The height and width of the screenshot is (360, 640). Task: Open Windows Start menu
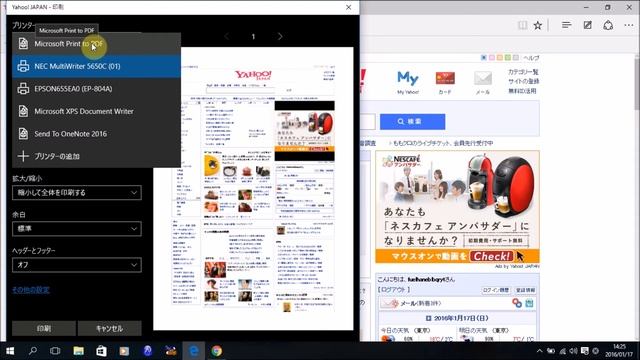pyautogui.click(x=10, y=351)
